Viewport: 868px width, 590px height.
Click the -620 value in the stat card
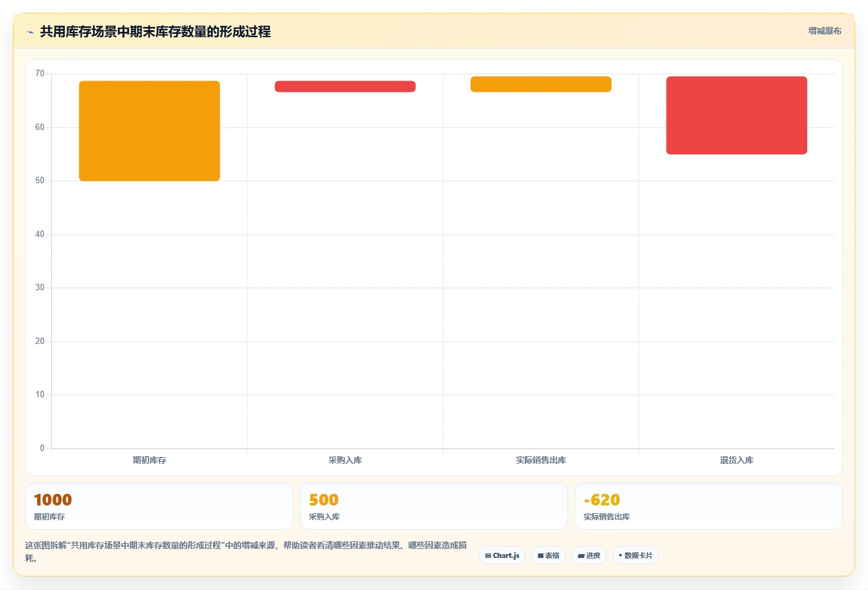(602, 500)
